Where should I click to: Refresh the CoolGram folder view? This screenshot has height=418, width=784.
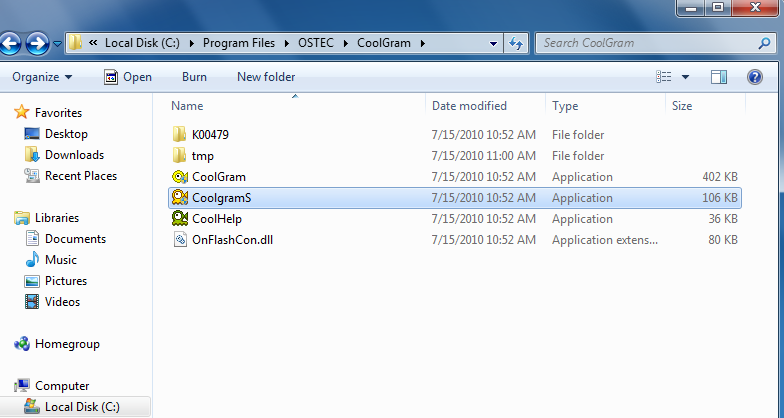pos(516,44)
